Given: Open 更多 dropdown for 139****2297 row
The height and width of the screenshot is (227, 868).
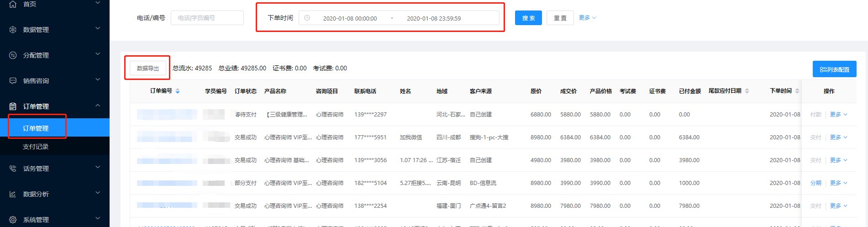Looking at the screenshot, I should click(x=838, y=115).
